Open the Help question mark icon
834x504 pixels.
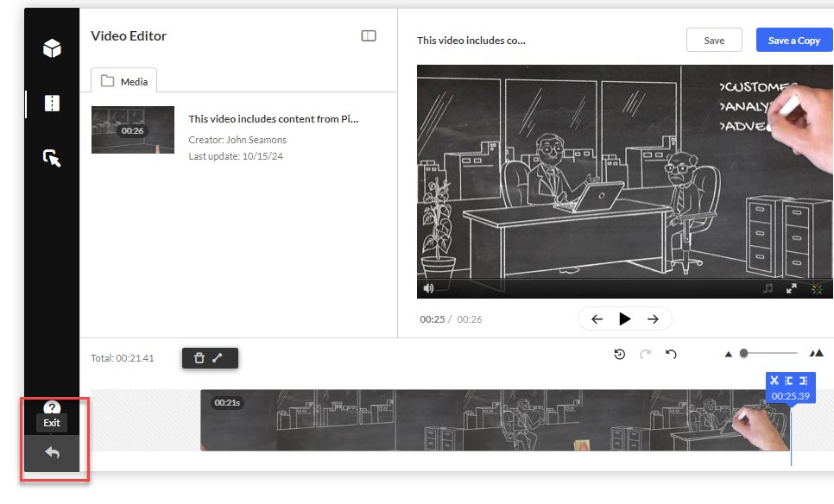[x=52, y=407]
